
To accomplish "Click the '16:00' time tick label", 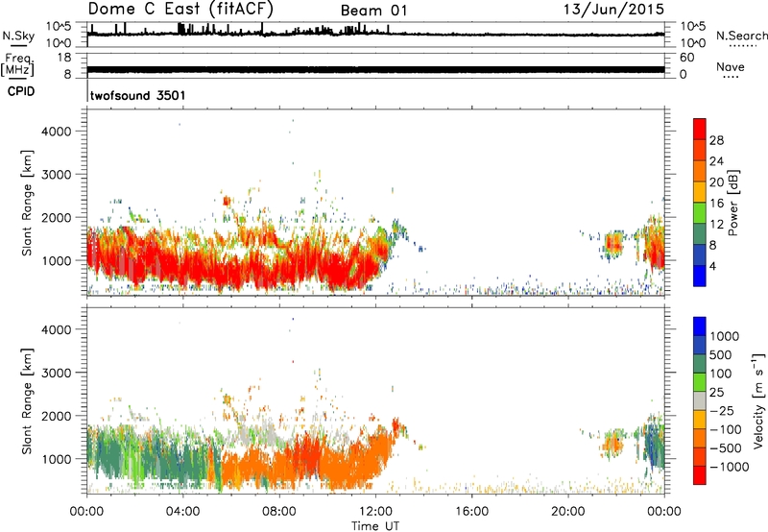I will (x=471, y=512).
